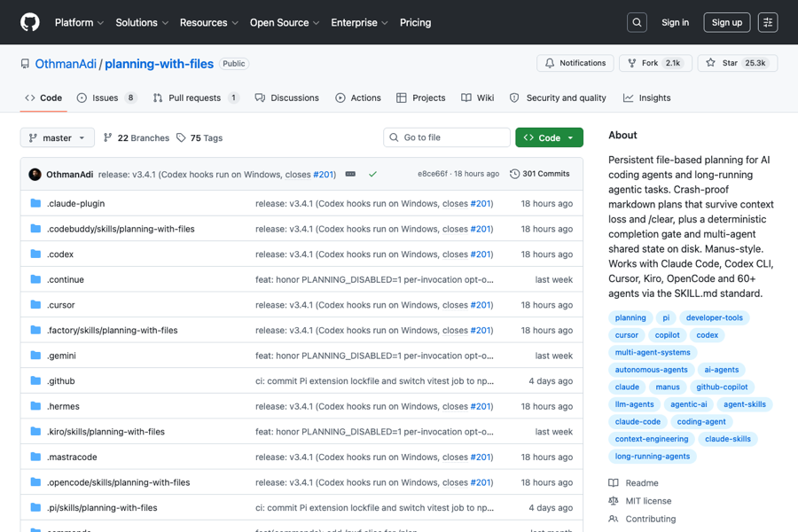Expand the Platform menu

(x=79, y=22)
